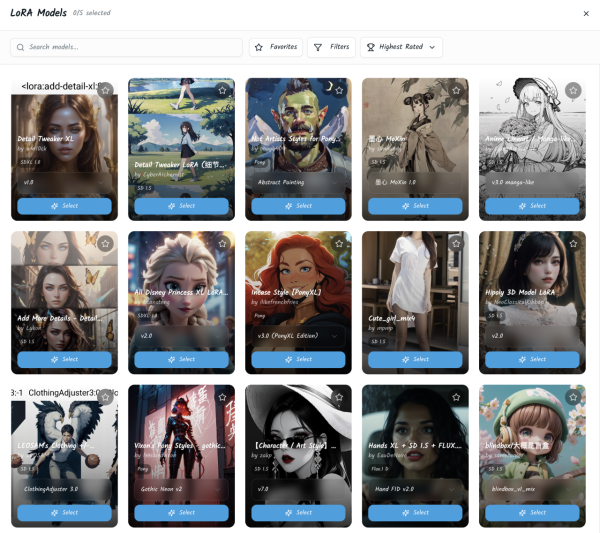Image resolution: width=600 pixels, height=533 pixels.
Task: Click the star icon on Incase Style card
Action: (339, 243)
